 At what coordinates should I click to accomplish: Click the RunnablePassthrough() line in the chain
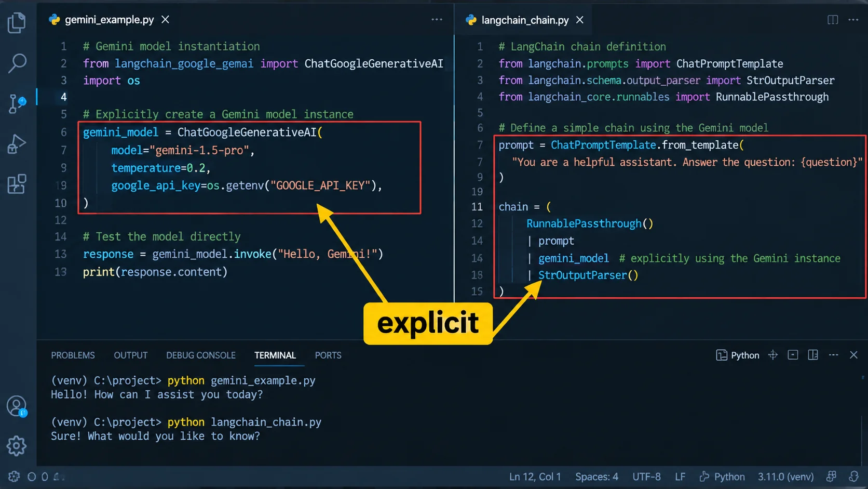click(x=590, y=223)
